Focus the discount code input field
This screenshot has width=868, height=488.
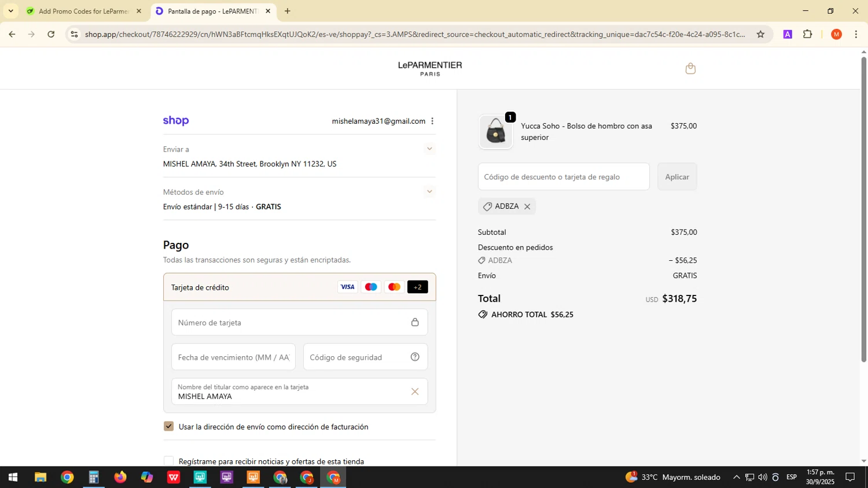564,177
